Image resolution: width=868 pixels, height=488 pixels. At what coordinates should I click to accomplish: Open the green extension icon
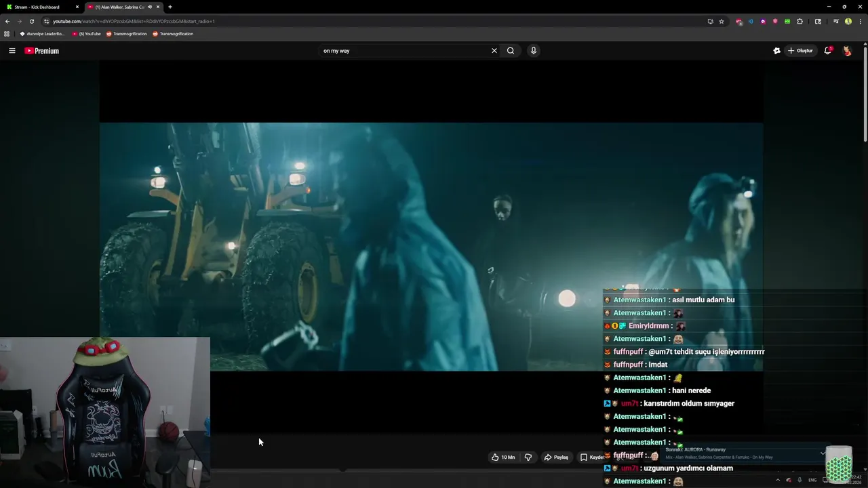[787, 21]
